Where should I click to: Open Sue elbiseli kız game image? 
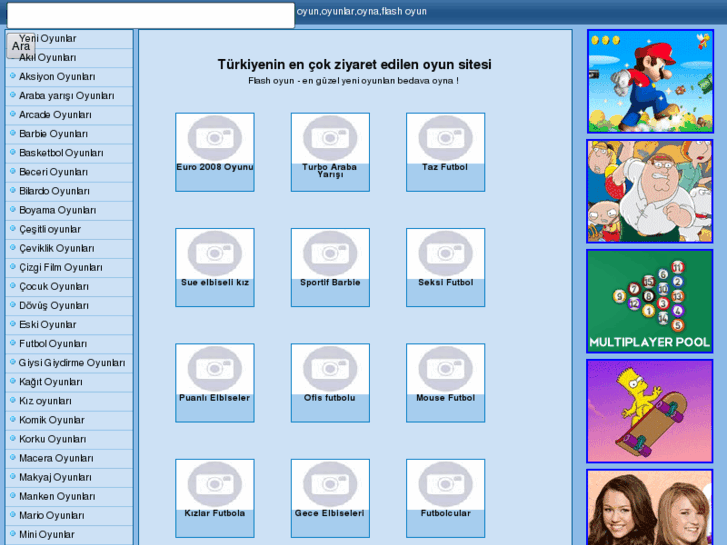pyautogui.click(x=215, y=253)
